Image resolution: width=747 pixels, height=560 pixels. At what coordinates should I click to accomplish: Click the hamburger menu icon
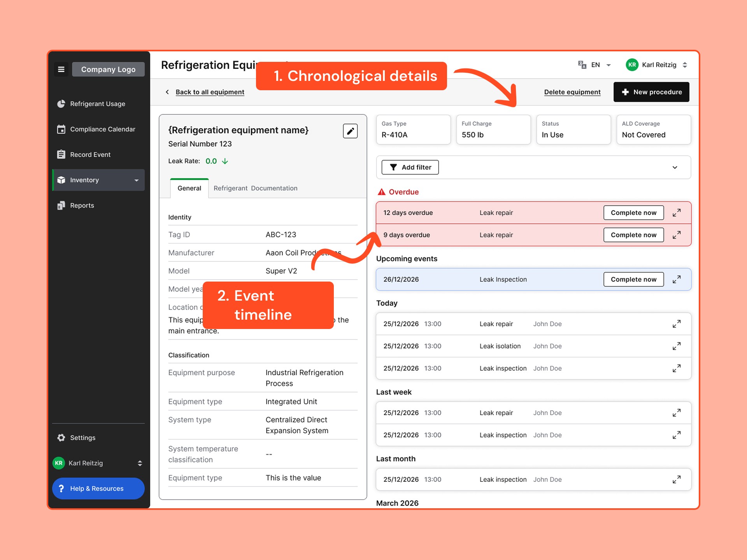[61, 69]
